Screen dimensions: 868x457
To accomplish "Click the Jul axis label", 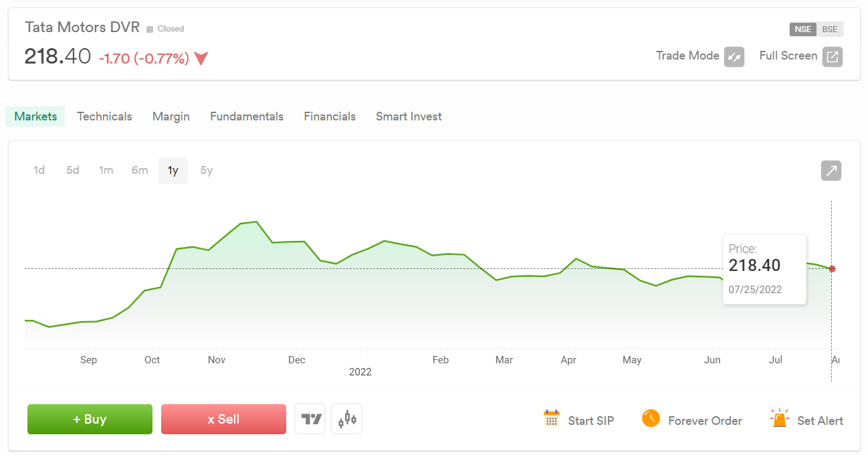I will tap(776, 360).
